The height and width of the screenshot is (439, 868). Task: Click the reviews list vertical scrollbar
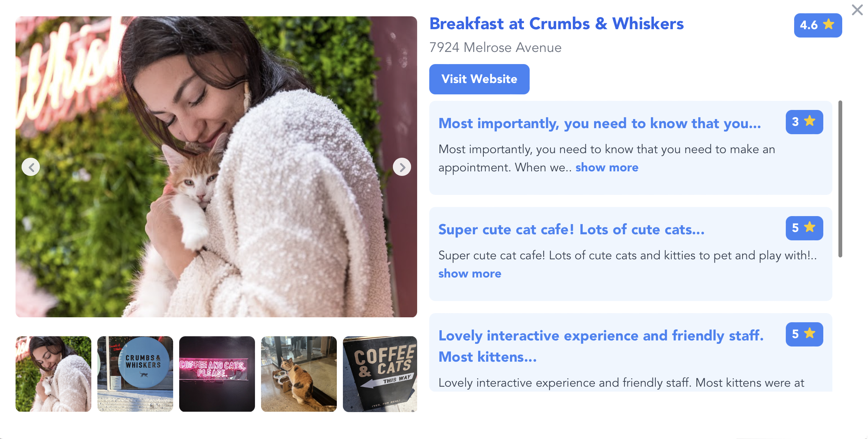pos(840,179)
